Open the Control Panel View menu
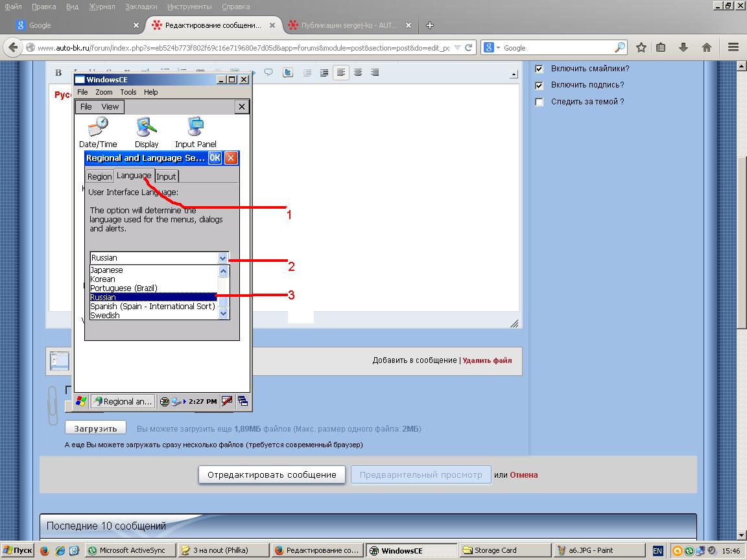 [110, 107]
